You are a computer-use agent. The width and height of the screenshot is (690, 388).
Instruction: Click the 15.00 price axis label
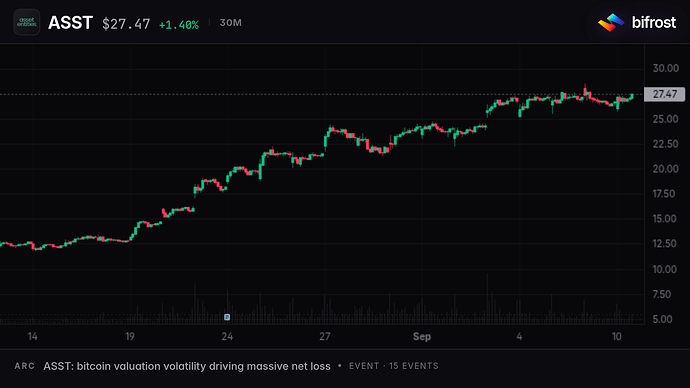(x=665, y=219)
